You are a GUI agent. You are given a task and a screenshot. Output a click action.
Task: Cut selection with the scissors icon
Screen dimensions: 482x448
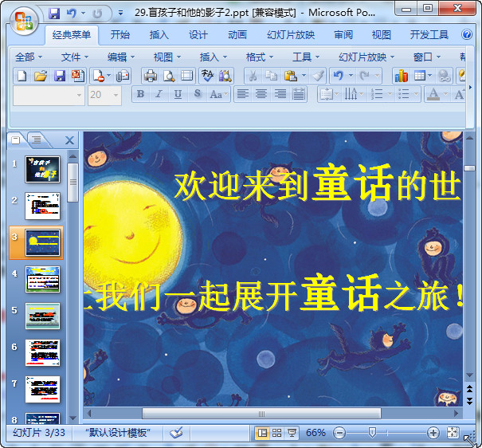[253, 76]
